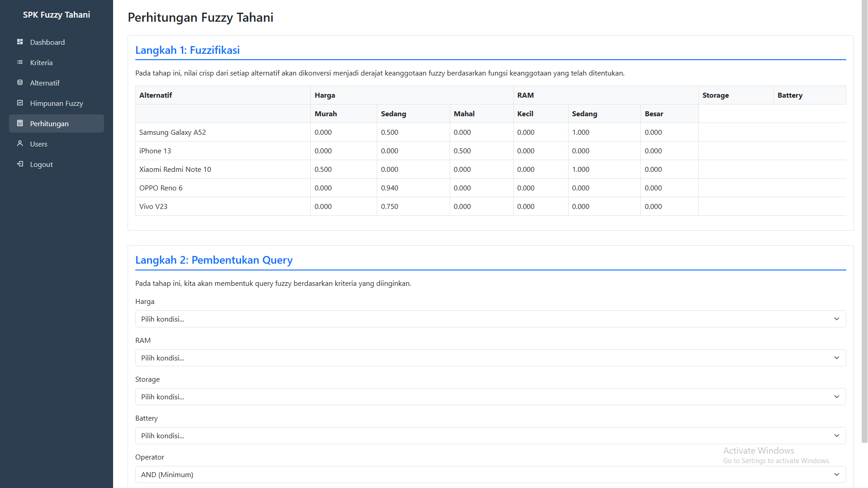Click the Storage column header

pos(716,95)
